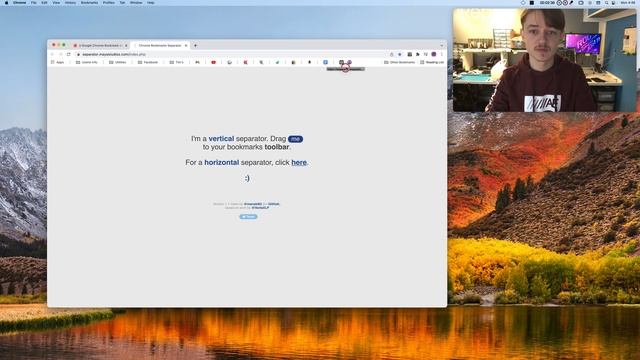Open Chrome three-dot menu
The image size is (640, 360).
point(442,54)
